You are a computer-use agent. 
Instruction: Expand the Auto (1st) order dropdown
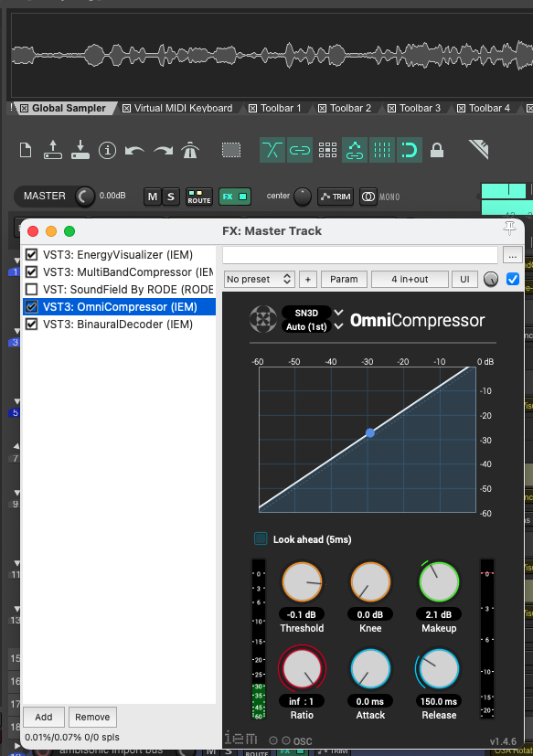coord(338,326)
